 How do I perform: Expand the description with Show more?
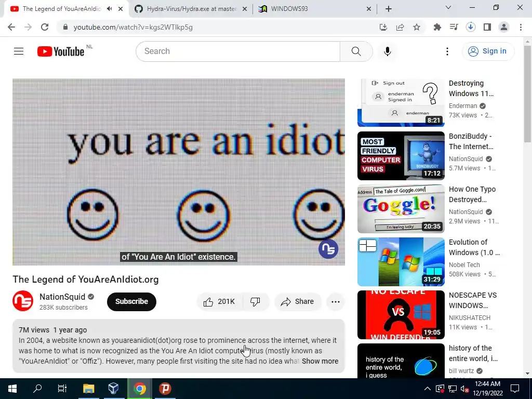(320, 362)
